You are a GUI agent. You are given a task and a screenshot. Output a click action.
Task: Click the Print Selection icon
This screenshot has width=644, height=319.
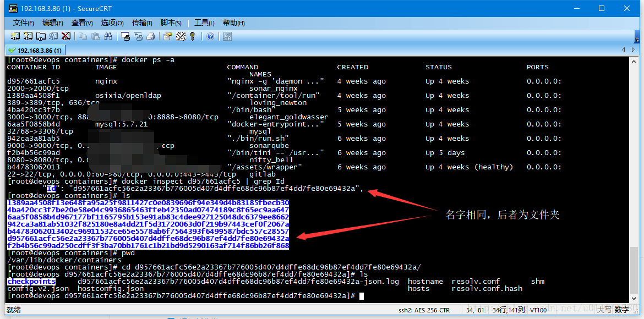click(138, 36)
